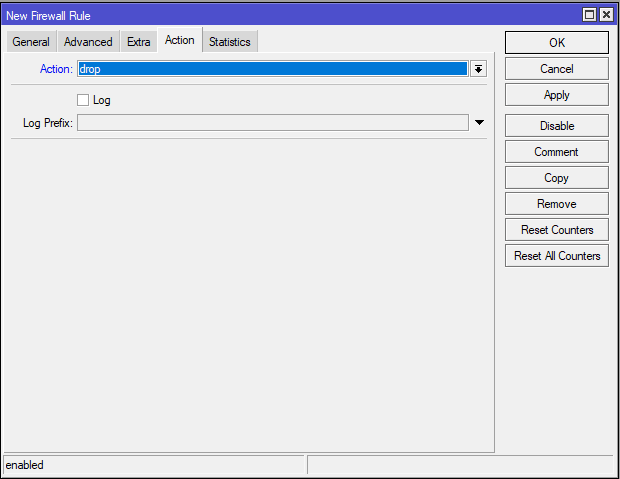
Task: Select the Action tab
Action: coord(180,41)
